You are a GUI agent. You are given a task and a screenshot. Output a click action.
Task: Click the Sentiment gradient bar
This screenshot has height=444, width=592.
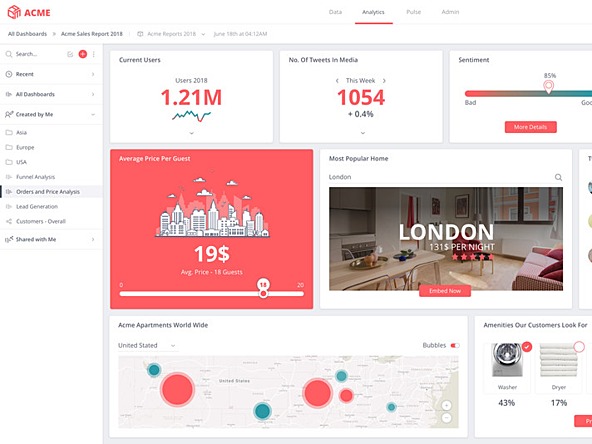[529, 94]
